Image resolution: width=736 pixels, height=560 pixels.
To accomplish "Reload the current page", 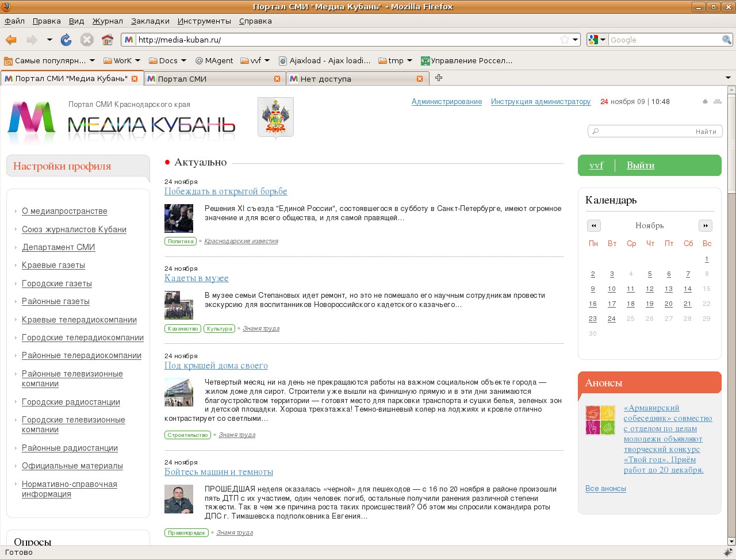I will tap(66, 40).
